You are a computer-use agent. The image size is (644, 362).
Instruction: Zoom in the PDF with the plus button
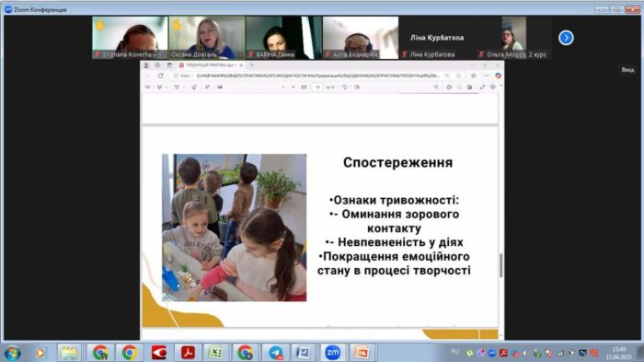(293, 88)
